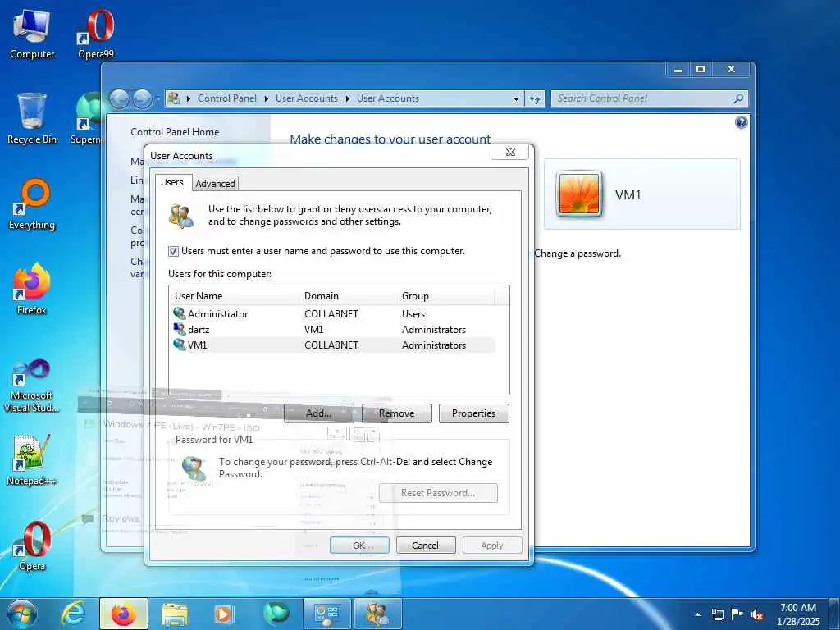
Task: Click the Add... button
Action: pyautogui.click(x=319, y=413)
